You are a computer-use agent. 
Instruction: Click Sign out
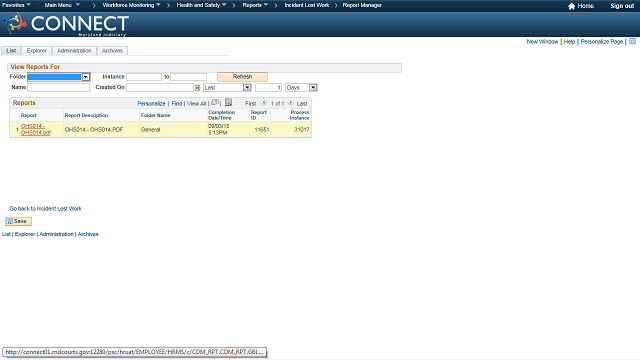coord(622,6)
